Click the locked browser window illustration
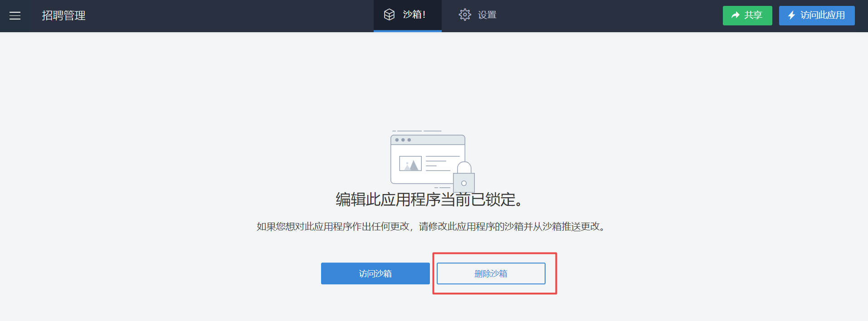 (433, 161)
